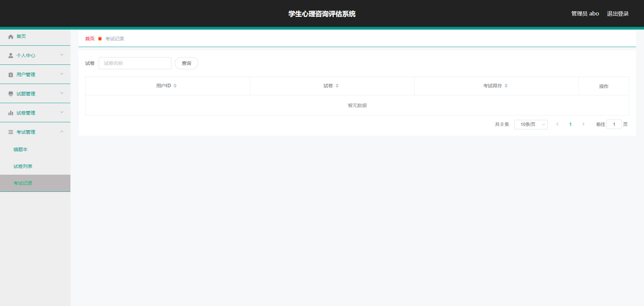Sort table by 试卷 column arrows
Image resolution: width=644 pixels, height=306 pixels.
337,86
